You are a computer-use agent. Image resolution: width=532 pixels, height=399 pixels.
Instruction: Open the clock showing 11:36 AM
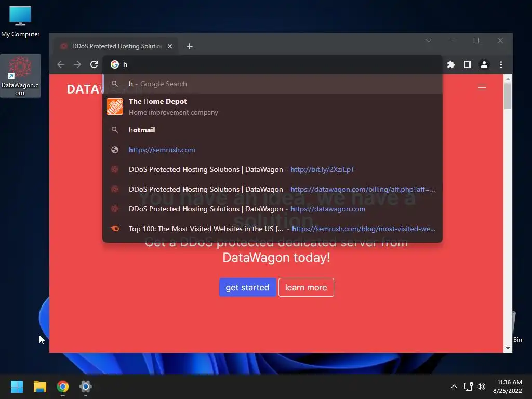click(508, 387)
